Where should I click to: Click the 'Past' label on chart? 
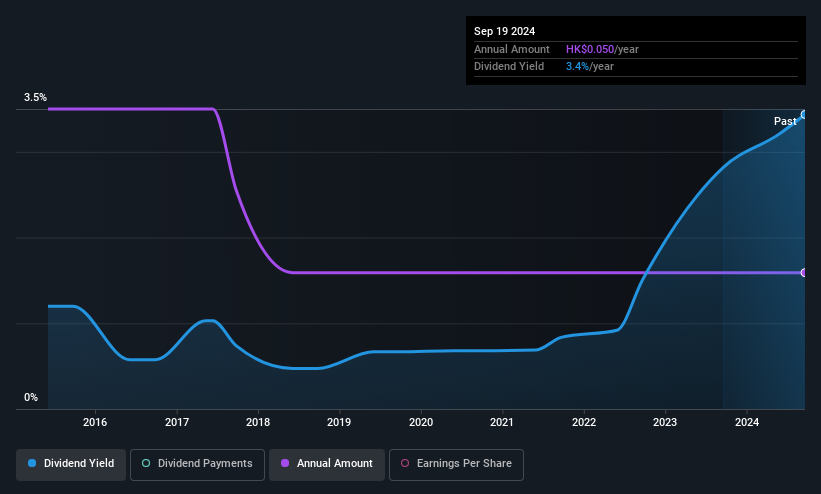(785, 122)
